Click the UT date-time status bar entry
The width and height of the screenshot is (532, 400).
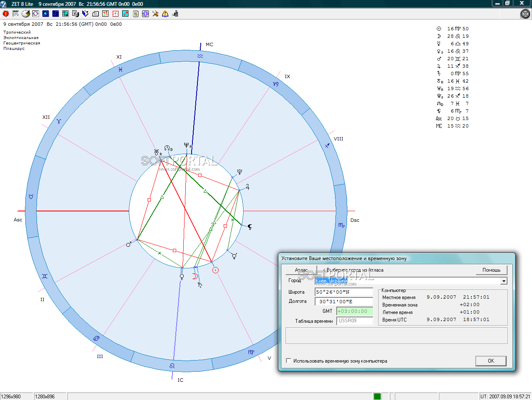(x=505, y=396)
